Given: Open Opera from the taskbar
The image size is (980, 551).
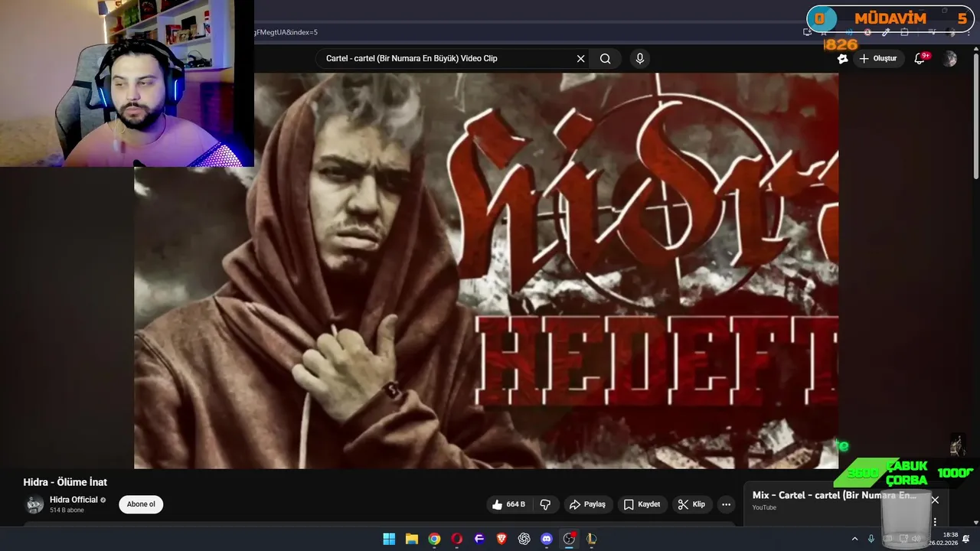Looking at the screenshot, I should (x=457, y=539).
